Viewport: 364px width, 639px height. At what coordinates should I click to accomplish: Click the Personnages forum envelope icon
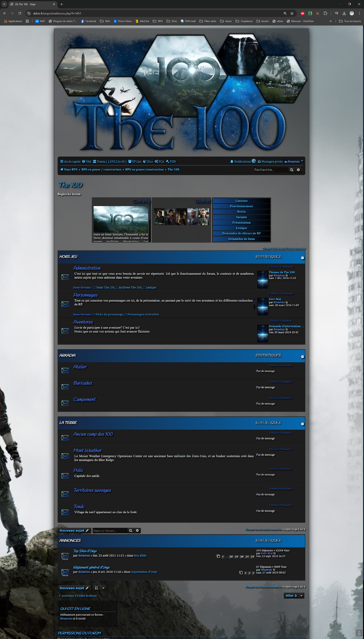[65, 304]
